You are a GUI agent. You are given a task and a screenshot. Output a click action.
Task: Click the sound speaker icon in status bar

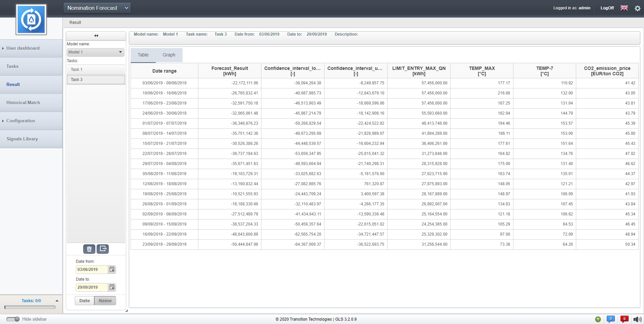pyautogui.click(x=637, y=319)
